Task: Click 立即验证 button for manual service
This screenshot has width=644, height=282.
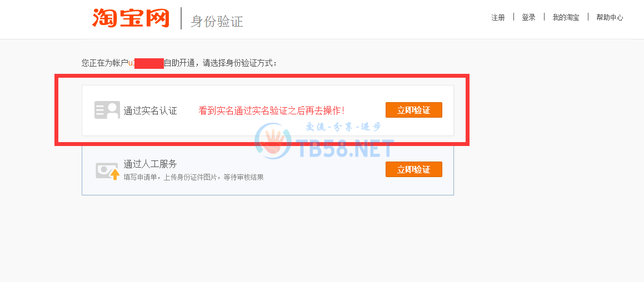Action: point(413,169)
